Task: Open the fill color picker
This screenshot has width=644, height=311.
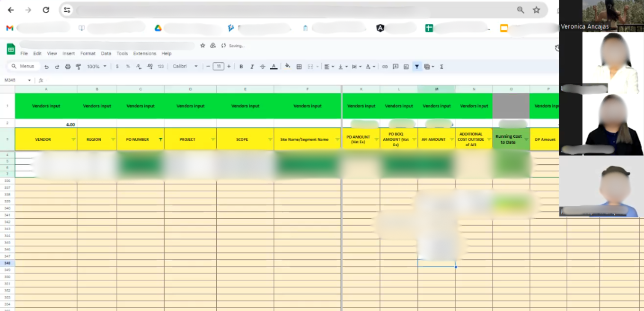Action: click(288, 66)
